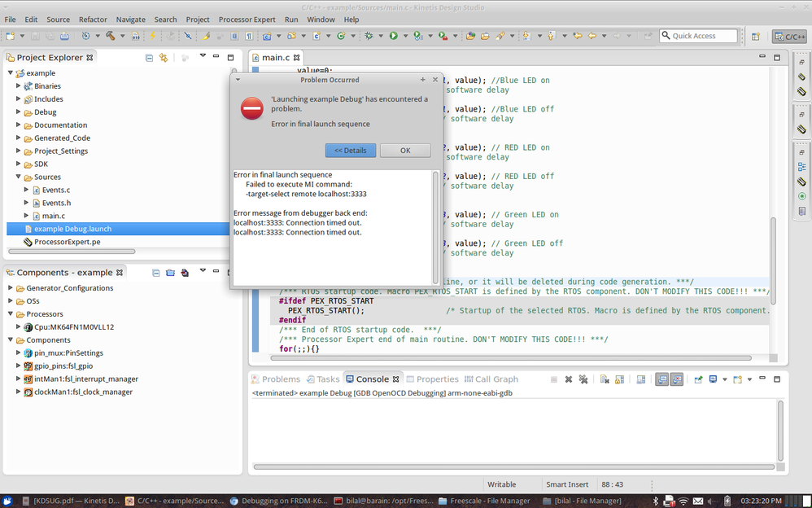Screen dimensions: 812x508
Task: Toggle the Word Wrap console button
Action: pos(640,379)
